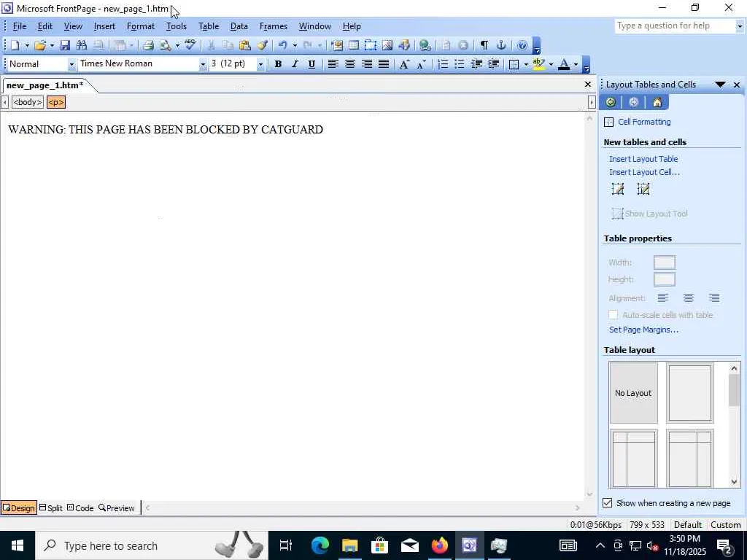Image resolution: width=747 pixels, height=560 pixels.
Task: Click the Set Page Margins link
Action: [x=643, y=330]
